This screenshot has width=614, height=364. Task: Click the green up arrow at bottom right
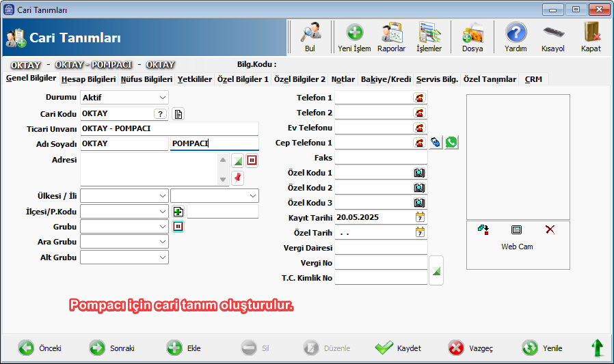pos(597,348)
